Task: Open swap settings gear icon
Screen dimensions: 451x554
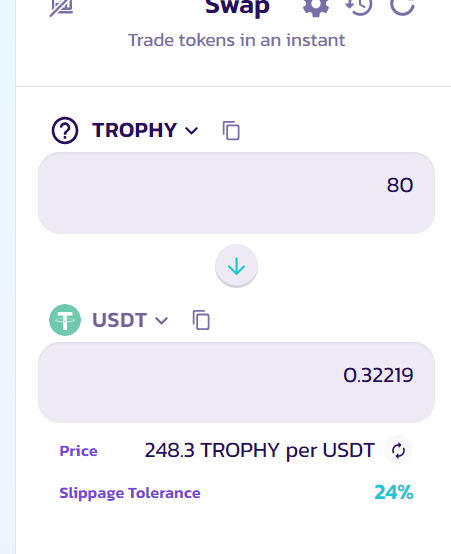Action: (316, 6)
